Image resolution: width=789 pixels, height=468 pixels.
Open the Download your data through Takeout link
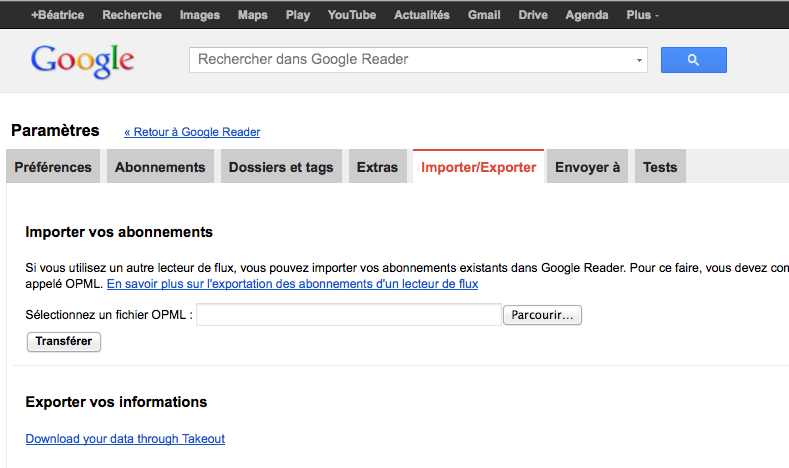coord(125,438)
